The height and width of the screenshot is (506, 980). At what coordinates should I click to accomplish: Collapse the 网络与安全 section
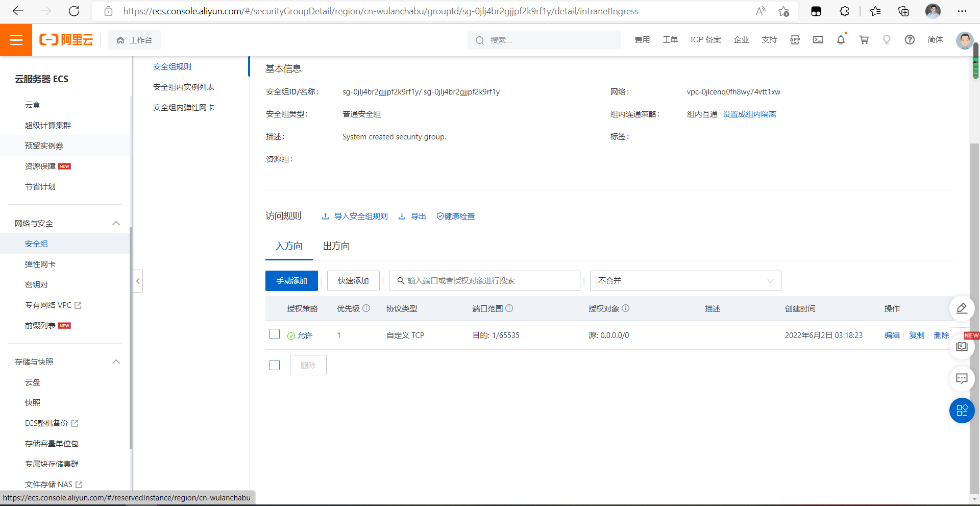116,223
